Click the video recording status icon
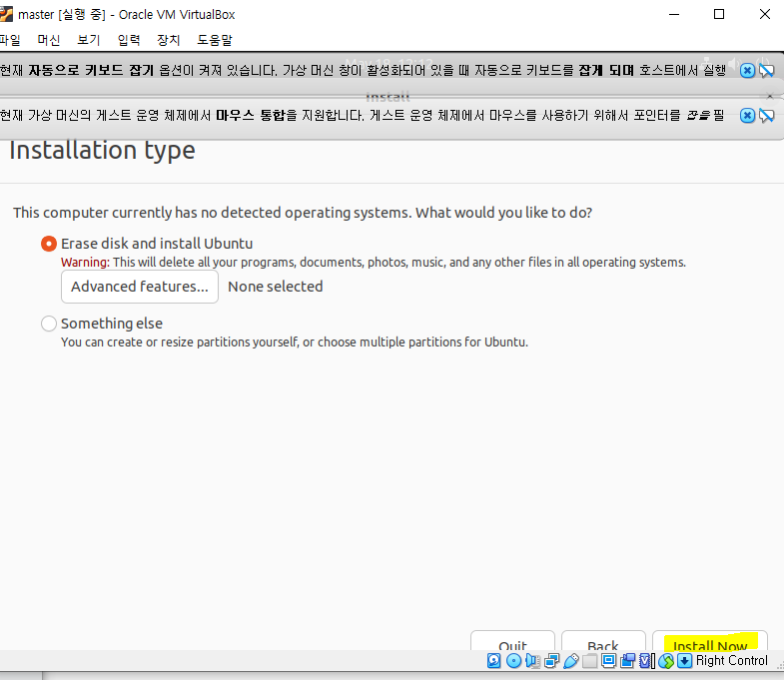Viewport: 784px width, 680px height. pos(627,660)
